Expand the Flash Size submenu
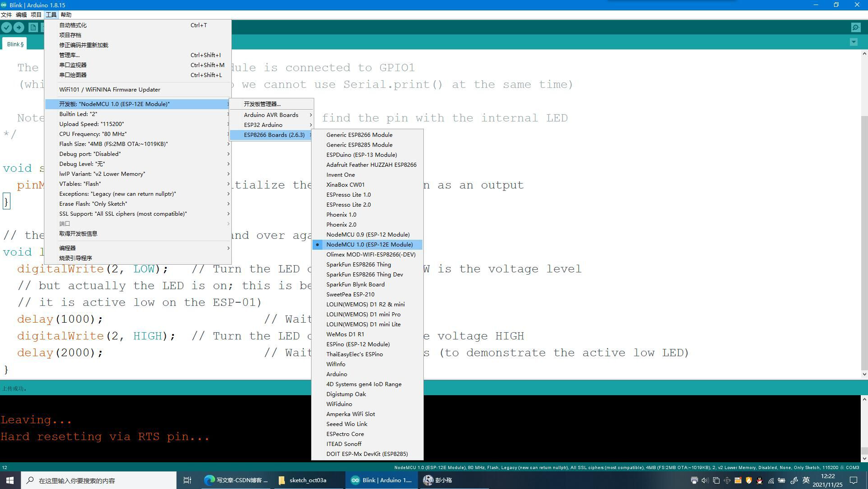Viewport: 868px width, 489px height. pos(138,144)
